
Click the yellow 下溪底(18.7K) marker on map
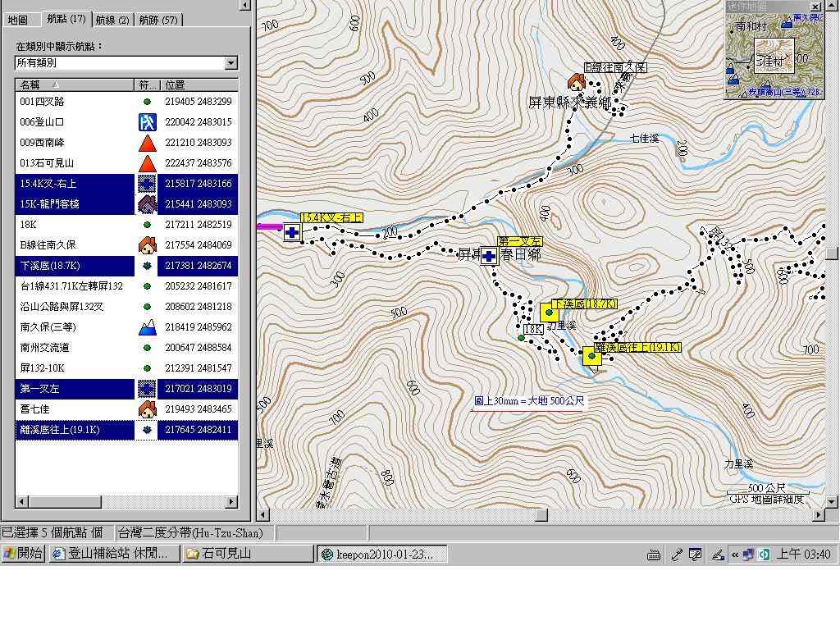[549, 313]
